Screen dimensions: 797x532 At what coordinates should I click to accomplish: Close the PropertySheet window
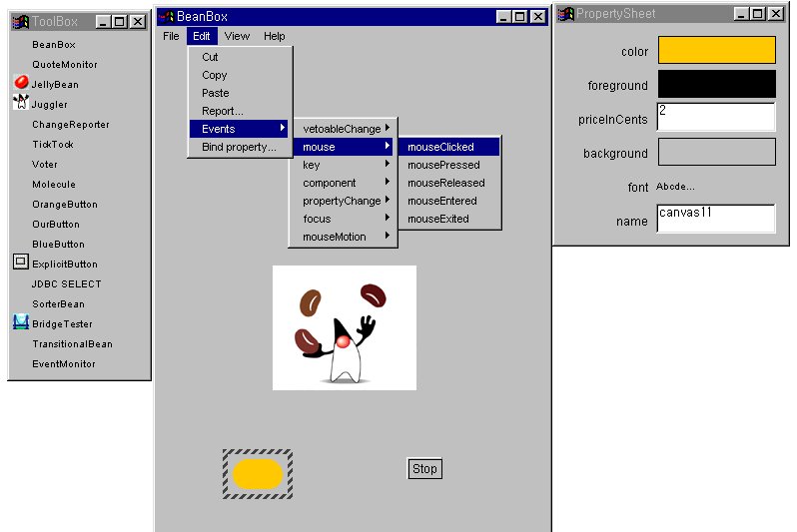coord(776,14)
